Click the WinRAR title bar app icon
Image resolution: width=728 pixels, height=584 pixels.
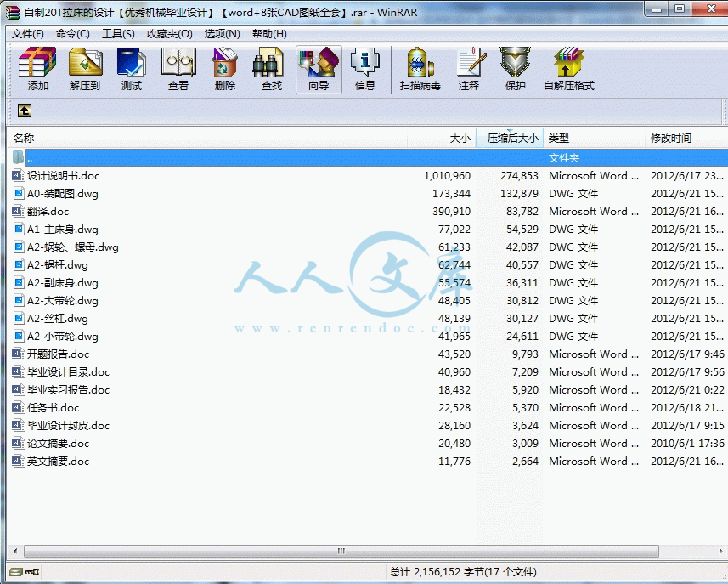pyautogui.click(x=13, y=12)
